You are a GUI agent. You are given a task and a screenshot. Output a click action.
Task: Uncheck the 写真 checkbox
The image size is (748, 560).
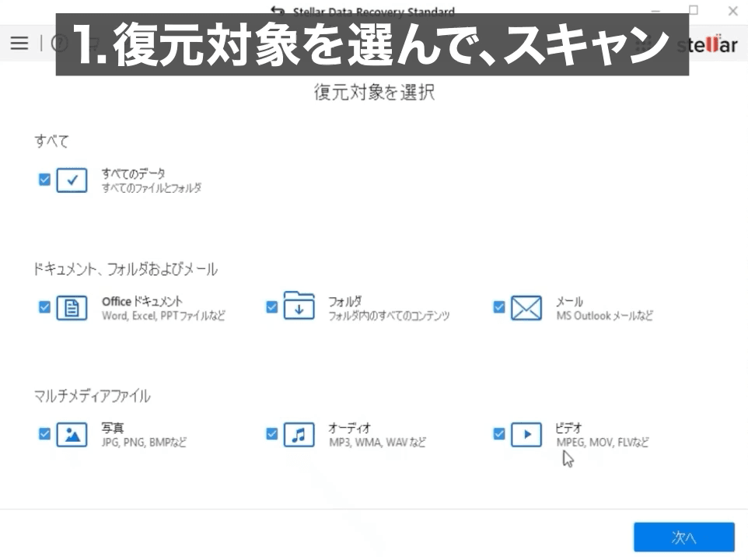44,432
